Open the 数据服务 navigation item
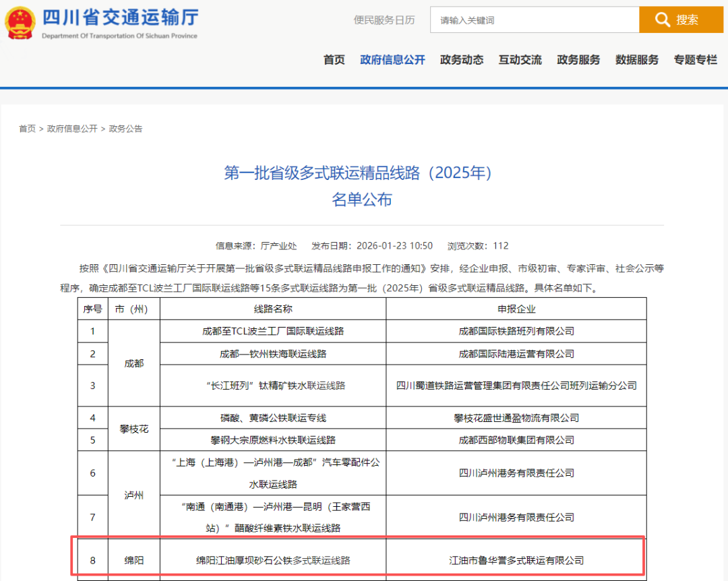Screen dimensions: 728x581 point(636,60)
